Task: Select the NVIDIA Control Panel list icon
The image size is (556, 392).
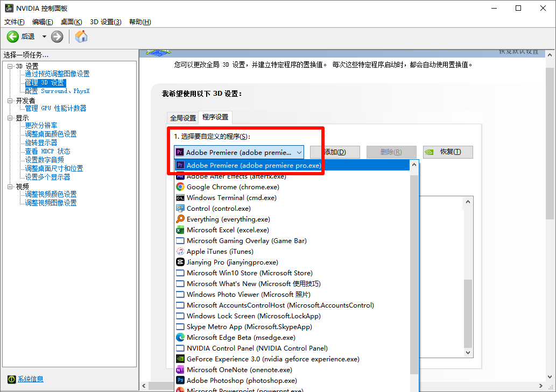Action: [x=180, y=348]
